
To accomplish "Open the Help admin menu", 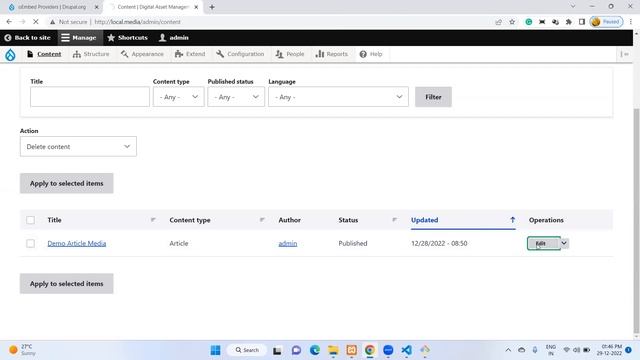I will [371, 54].
